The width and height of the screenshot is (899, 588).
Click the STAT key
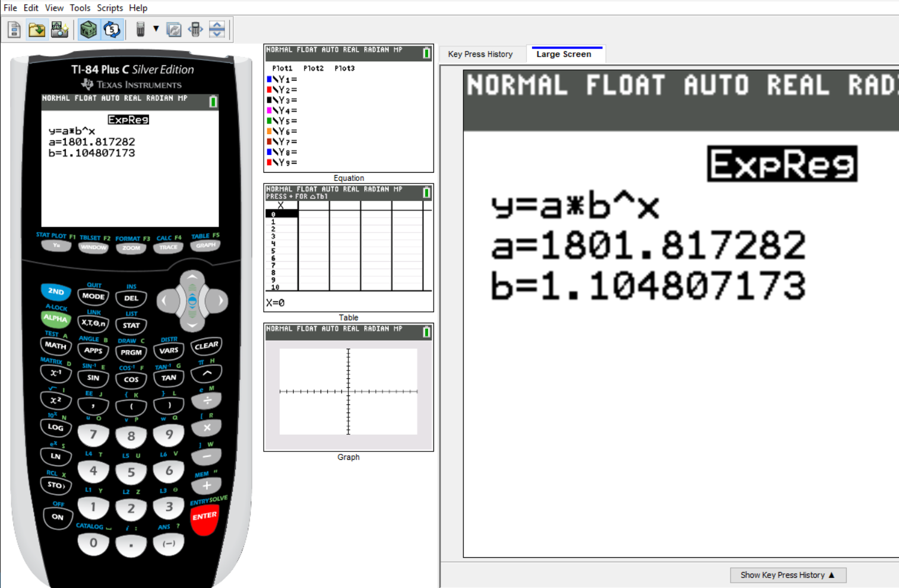(131, 325)
